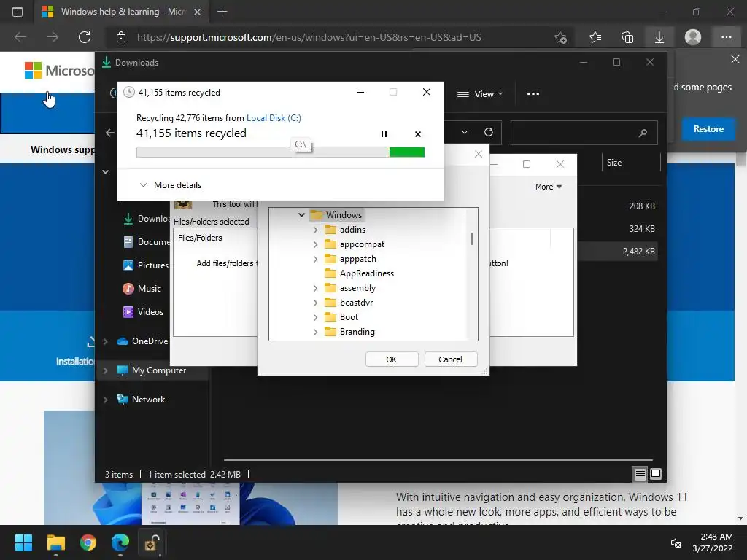Select Network in Explorer sidebar
The image size is (747, 560).
141,400
